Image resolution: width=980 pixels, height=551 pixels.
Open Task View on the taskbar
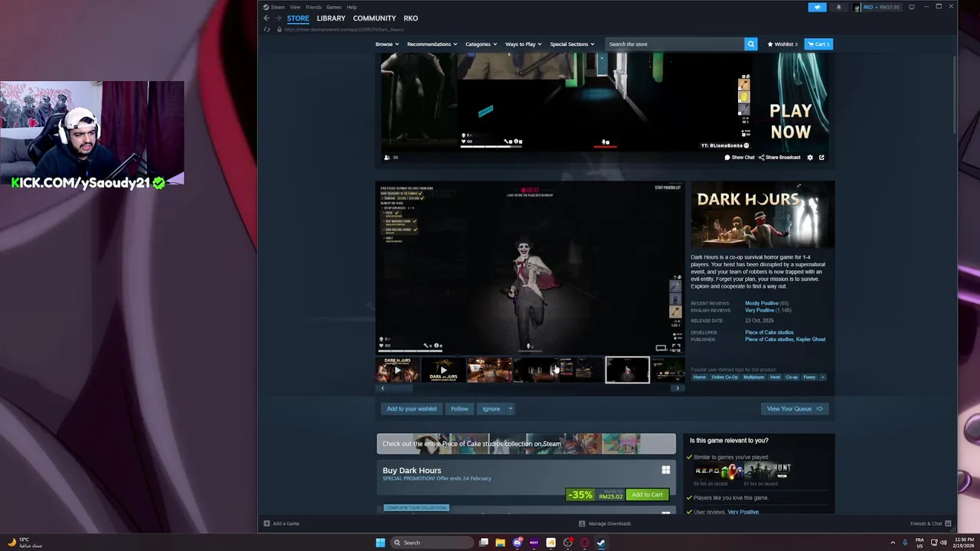point(484,543)
